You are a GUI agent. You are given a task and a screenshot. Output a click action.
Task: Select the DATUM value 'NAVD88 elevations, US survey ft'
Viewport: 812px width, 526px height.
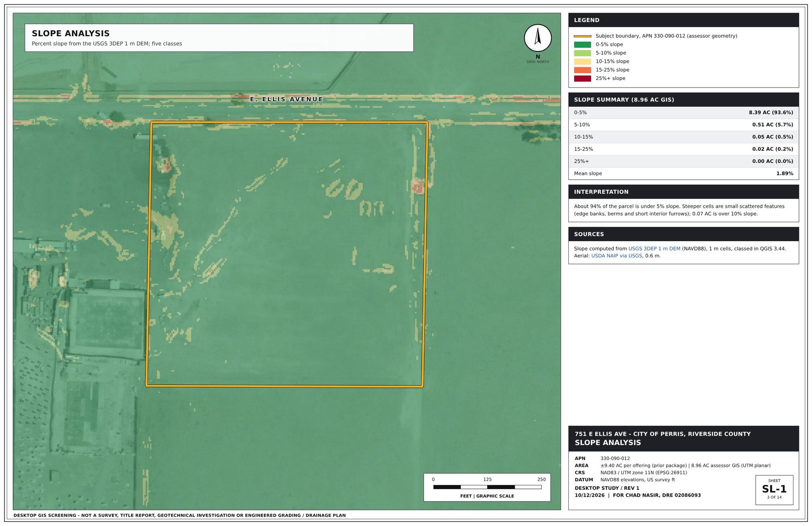[637, 480]
